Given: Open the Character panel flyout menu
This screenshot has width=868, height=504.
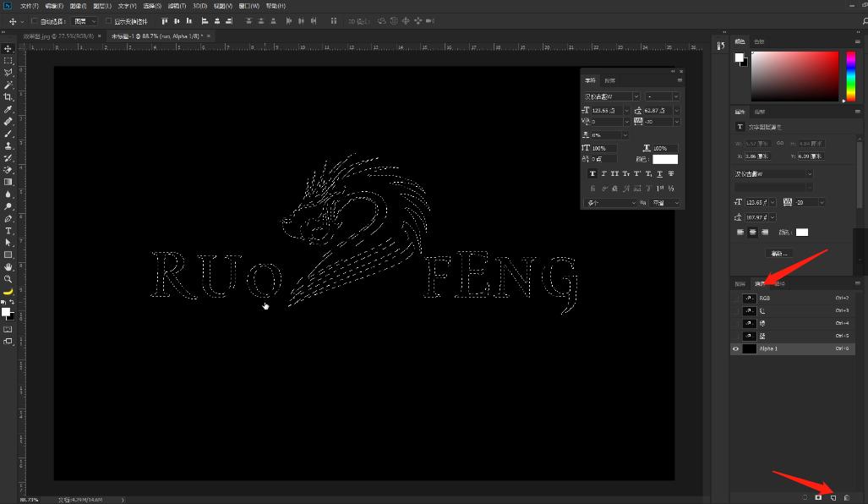Looking at the screenshot, I should coord(680,80).
